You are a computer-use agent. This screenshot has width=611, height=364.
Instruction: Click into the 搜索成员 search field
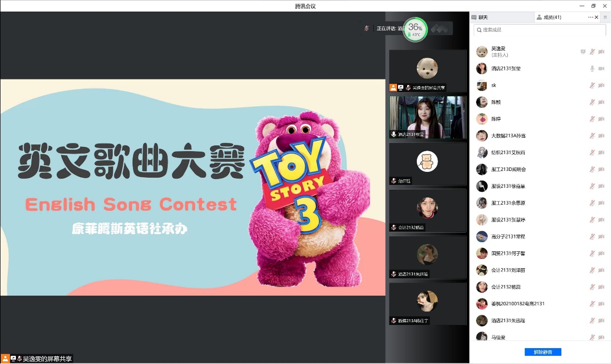[x=540, y=30]
